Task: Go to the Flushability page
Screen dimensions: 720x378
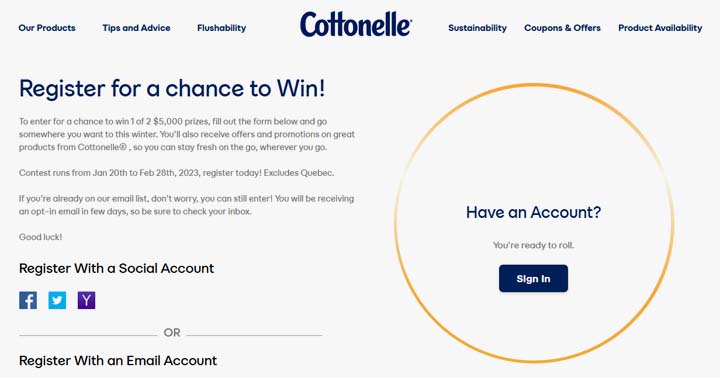Action: pos(221,28)
